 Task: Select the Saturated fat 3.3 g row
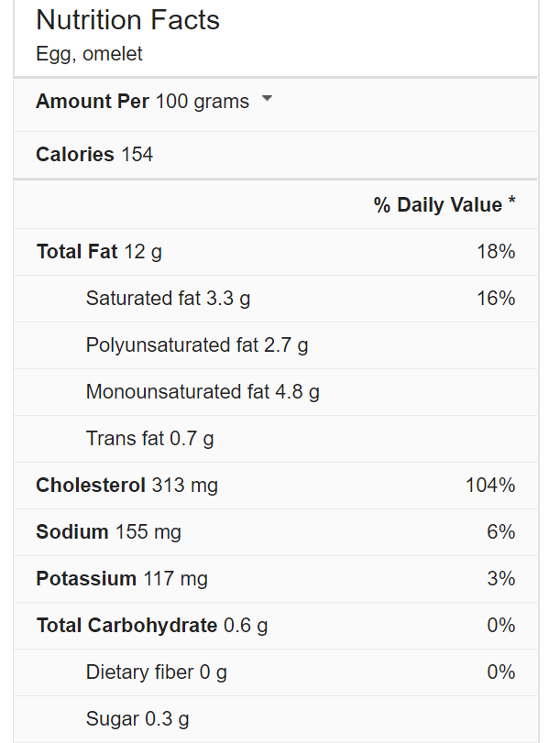point(168,299)
